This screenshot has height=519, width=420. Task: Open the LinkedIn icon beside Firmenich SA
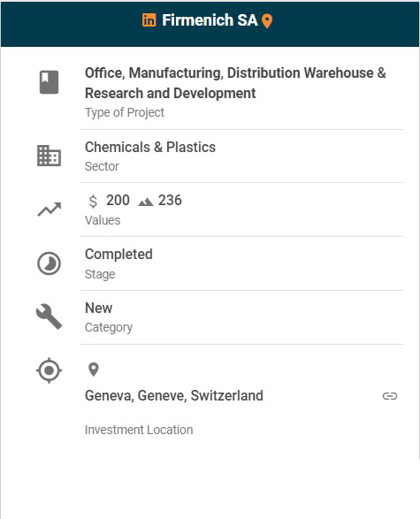point(149,20)
